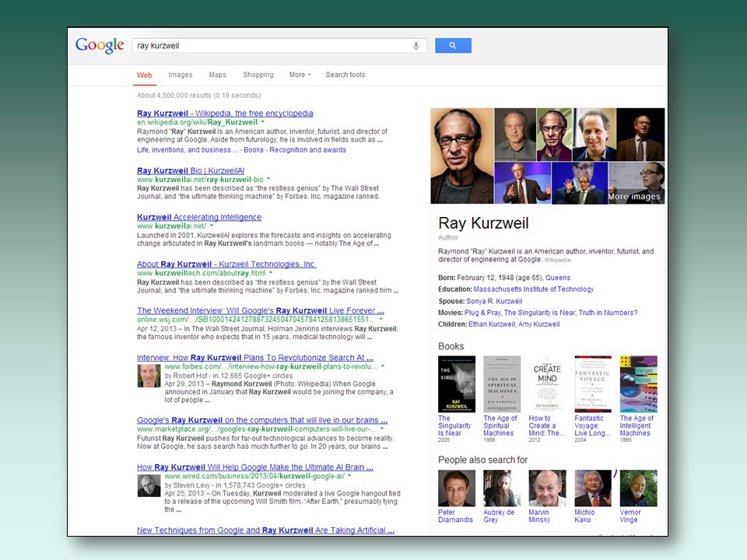Open About Ray Kurzweil Kurzweil Technologies result
The image size is (747, 560).
tap(226, 264)
